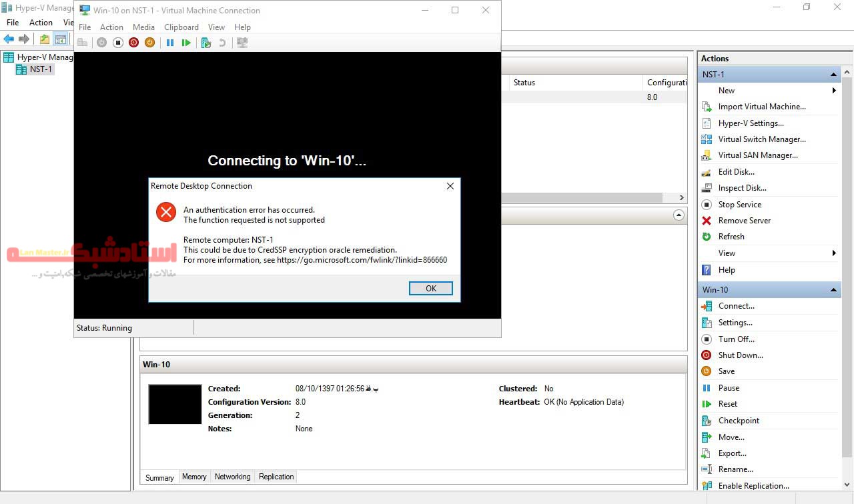Click the Forward arrow in Hyper-V Manager toolbar

point(24,39)
